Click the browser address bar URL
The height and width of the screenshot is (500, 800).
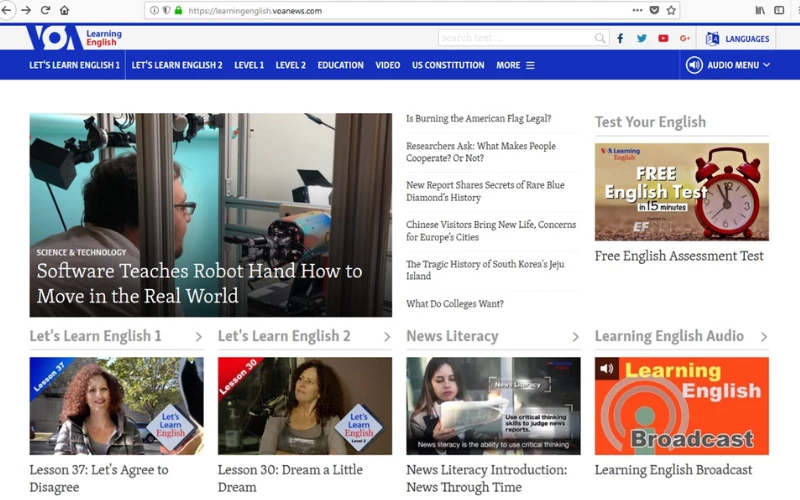(x=255, y=11)
